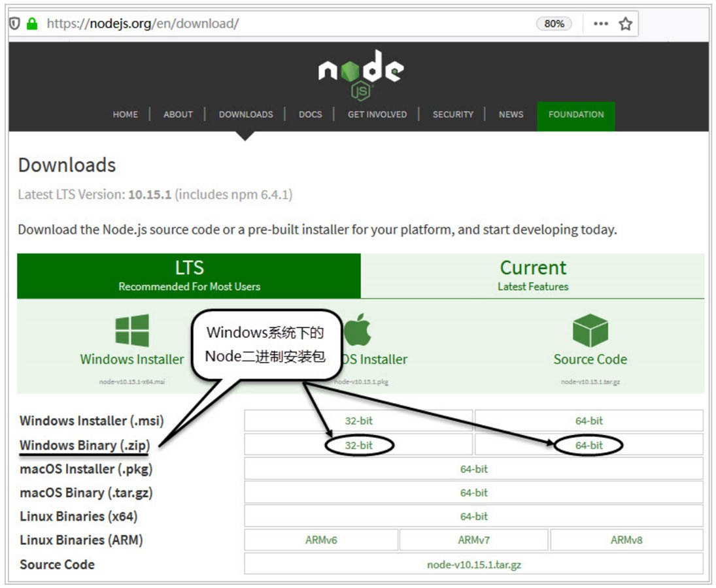The width and height of the screenshot is (716, 588).
Task: Download Windows Installer (.msi) 64-bit
Action: coord(588,421)
